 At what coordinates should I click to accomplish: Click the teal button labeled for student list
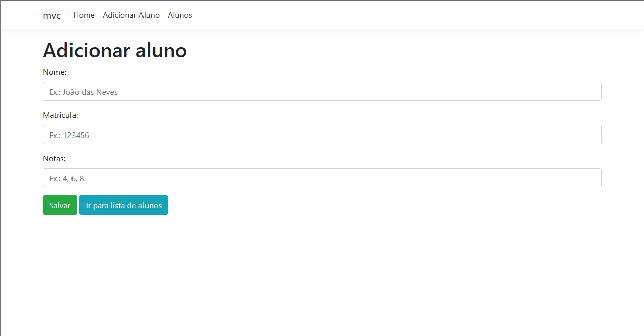click(x=123, y=205)
